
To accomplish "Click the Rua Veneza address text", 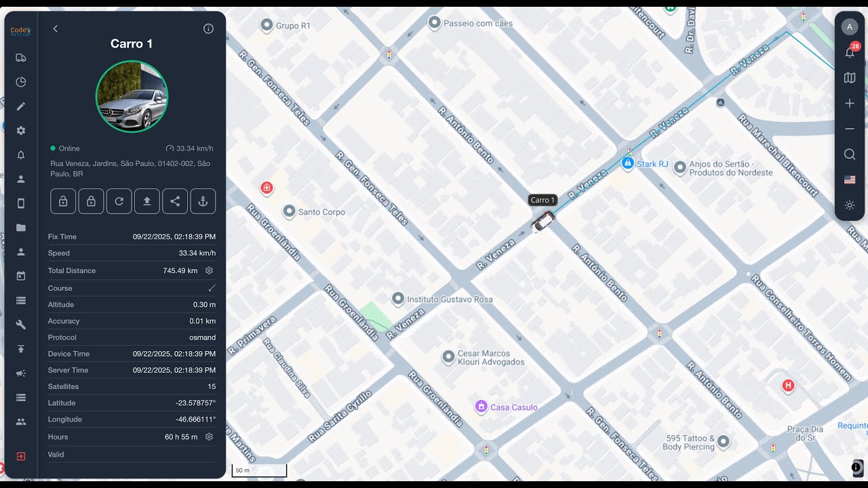I will 130,169.
